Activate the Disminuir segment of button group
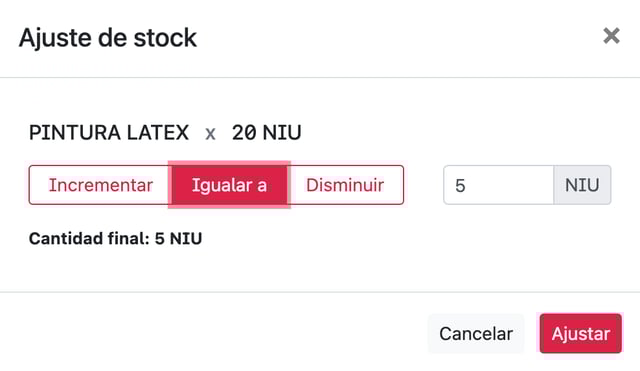 point(345,185)
